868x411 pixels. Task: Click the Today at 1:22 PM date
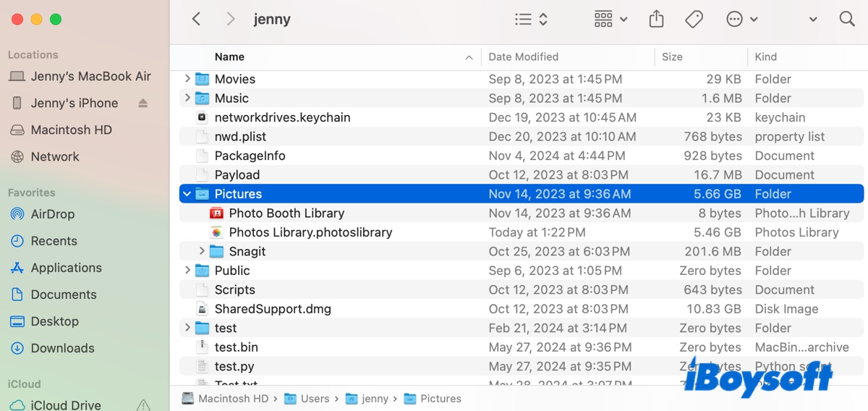tap(536, 232)
